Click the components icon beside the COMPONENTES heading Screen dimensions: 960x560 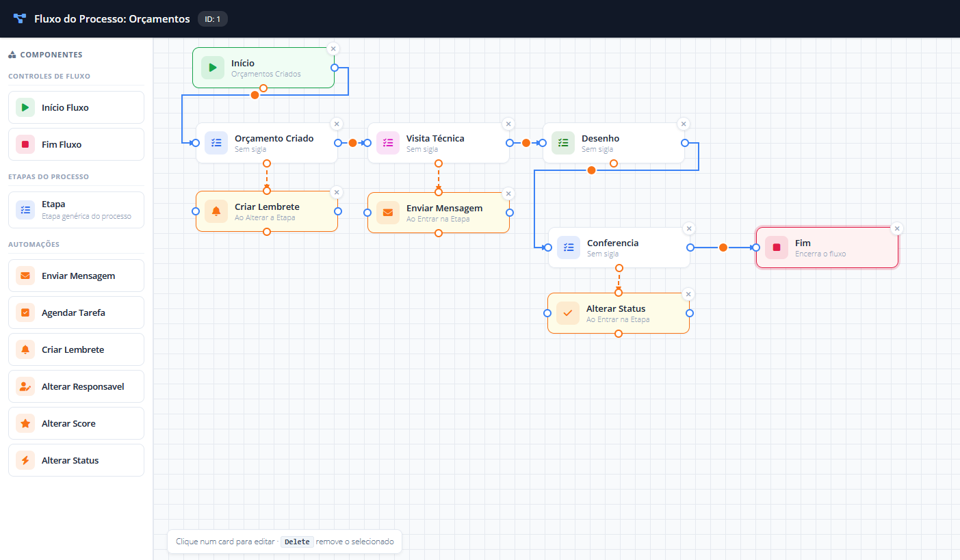tap(12, 55)
